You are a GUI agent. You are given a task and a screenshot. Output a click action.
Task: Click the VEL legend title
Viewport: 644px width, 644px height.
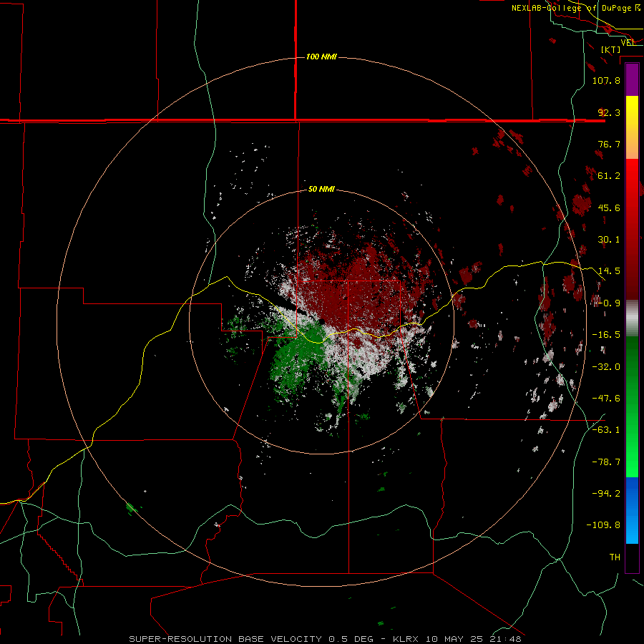click(x=628, y=42)
